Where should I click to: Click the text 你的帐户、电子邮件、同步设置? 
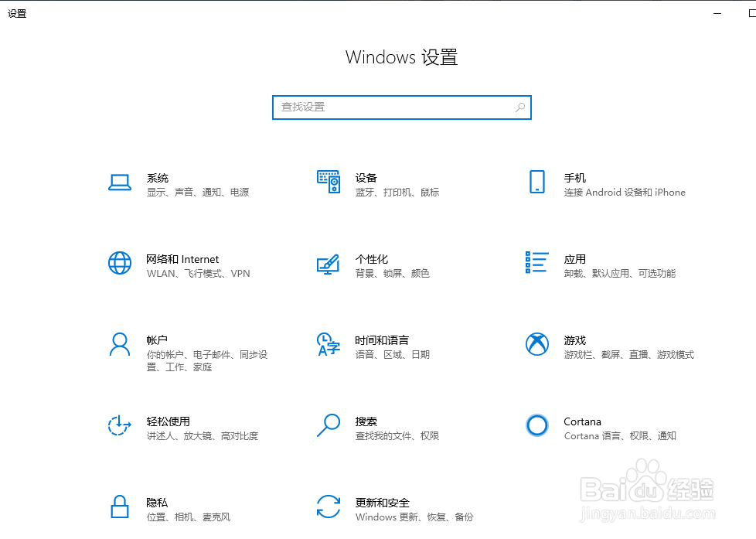point(207,361)
